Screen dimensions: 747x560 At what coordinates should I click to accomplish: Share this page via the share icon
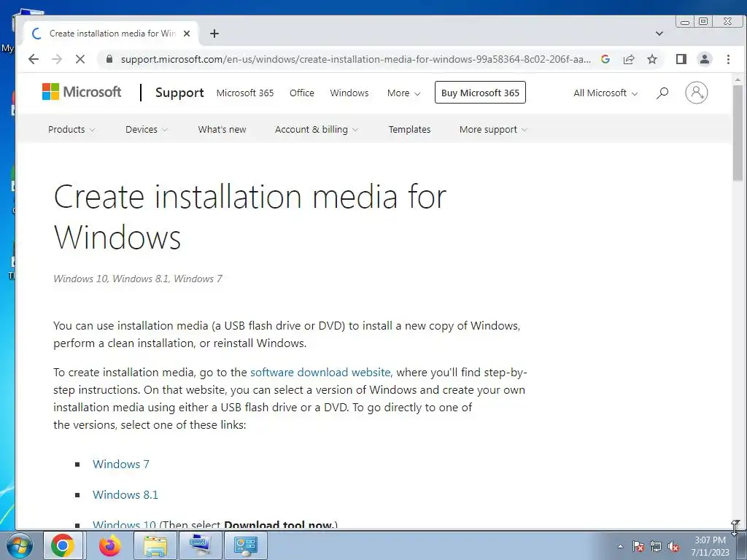click(x=629, y=59)
